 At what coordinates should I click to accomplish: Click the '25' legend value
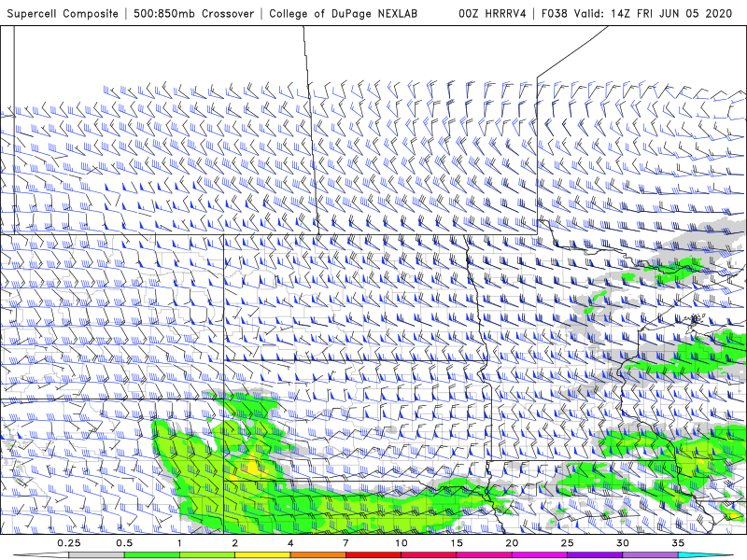pos(567,543)
